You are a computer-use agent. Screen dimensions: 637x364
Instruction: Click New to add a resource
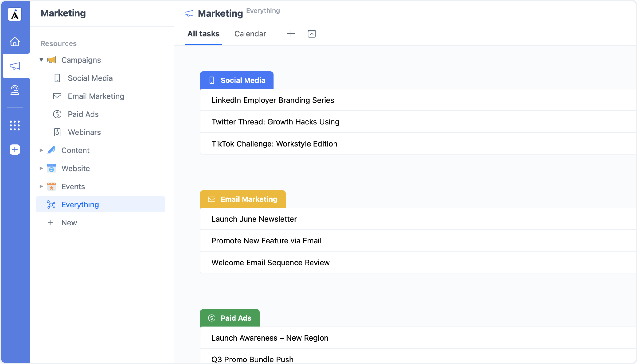coord(69,223)
